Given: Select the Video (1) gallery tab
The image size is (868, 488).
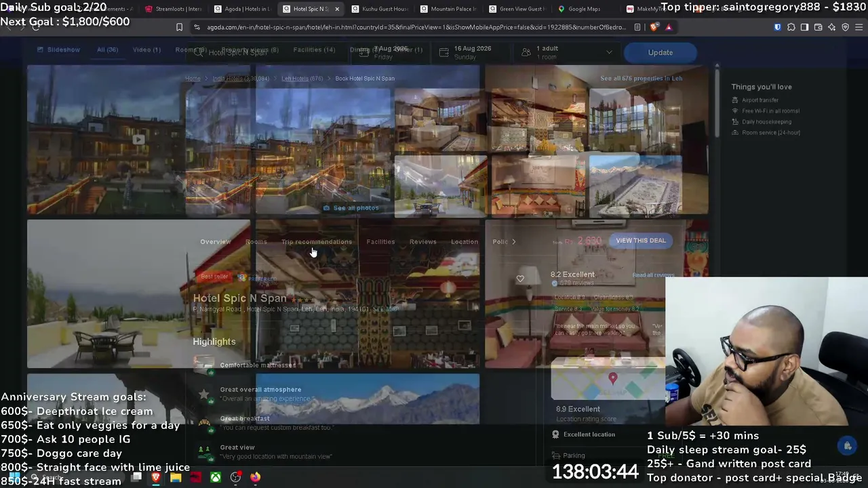Looking at the screenshot, I should [x=146, y=49].
